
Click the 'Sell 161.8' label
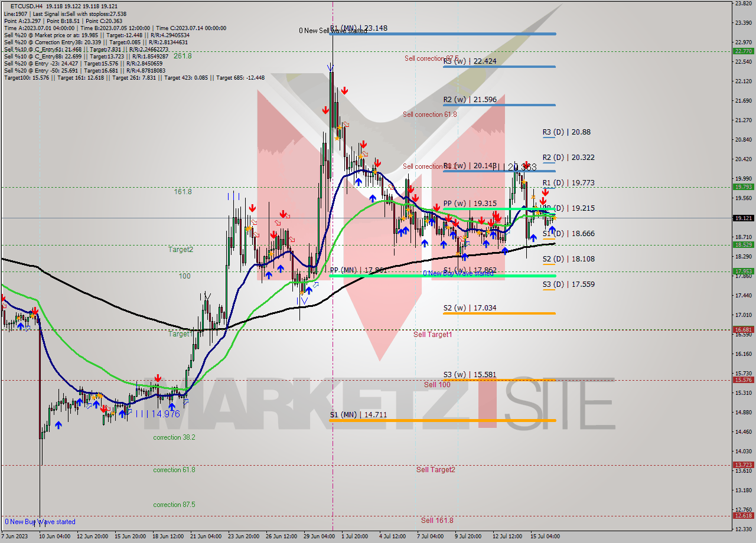[x=437, y=521]
